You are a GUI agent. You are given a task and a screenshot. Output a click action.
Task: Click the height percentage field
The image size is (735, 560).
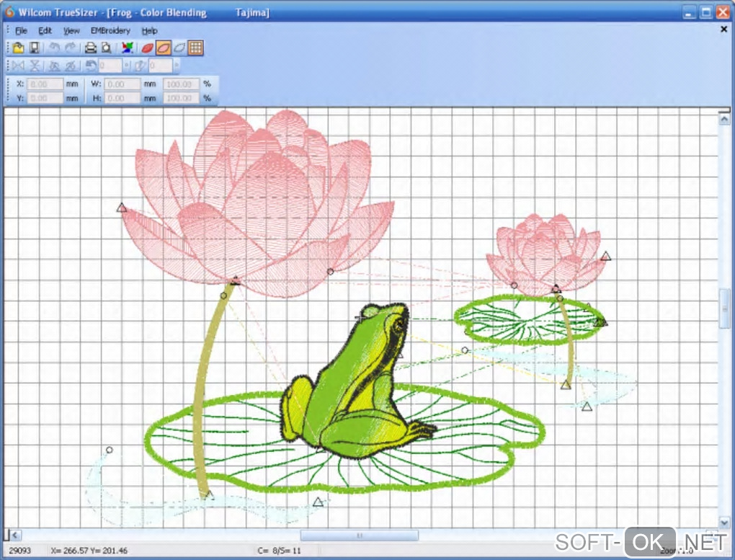pyautogui.click(x=181, y=98)
